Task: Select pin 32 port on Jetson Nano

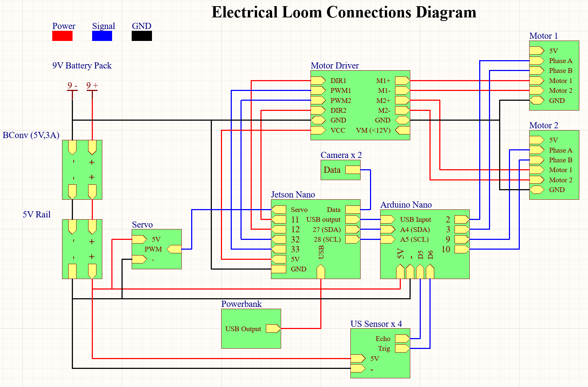Action: pos(279,239)
